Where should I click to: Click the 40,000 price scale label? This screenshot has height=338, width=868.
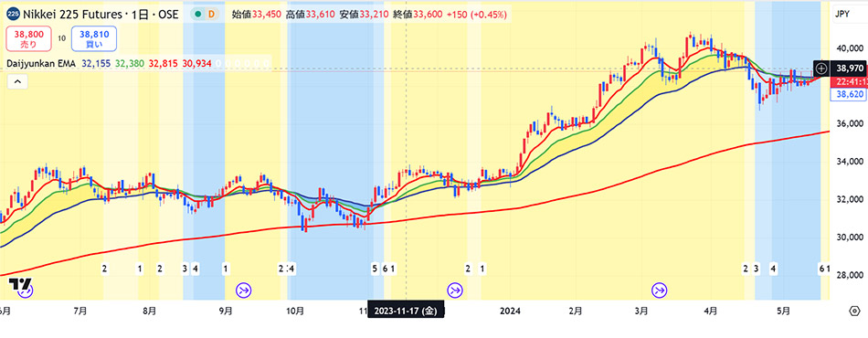(850, 48)
